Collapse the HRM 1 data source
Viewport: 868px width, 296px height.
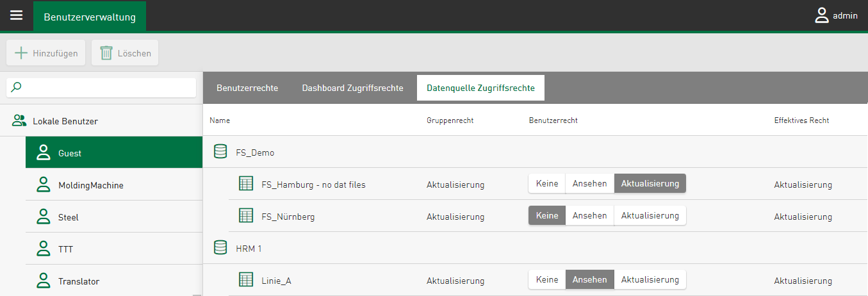click(249, 249)
